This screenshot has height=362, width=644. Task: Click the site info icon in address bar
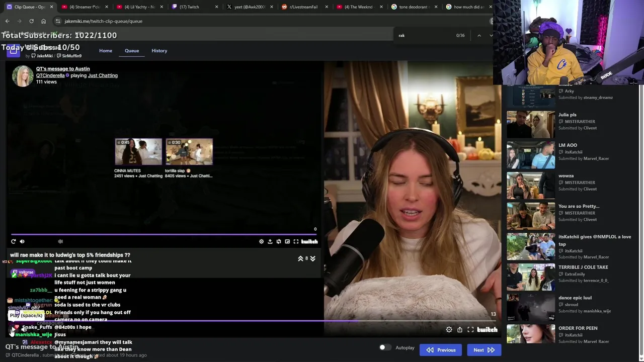click(58, 21)
